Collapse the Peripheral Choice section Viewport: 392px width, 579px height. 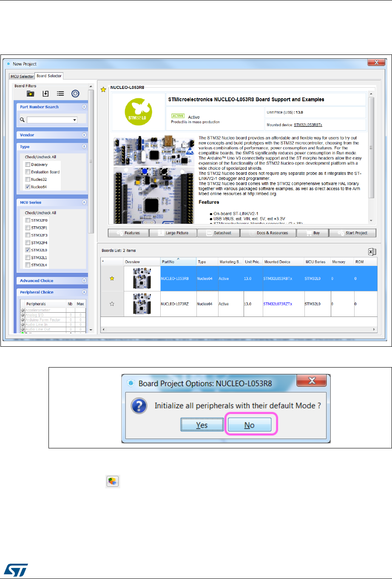point(84,292)
